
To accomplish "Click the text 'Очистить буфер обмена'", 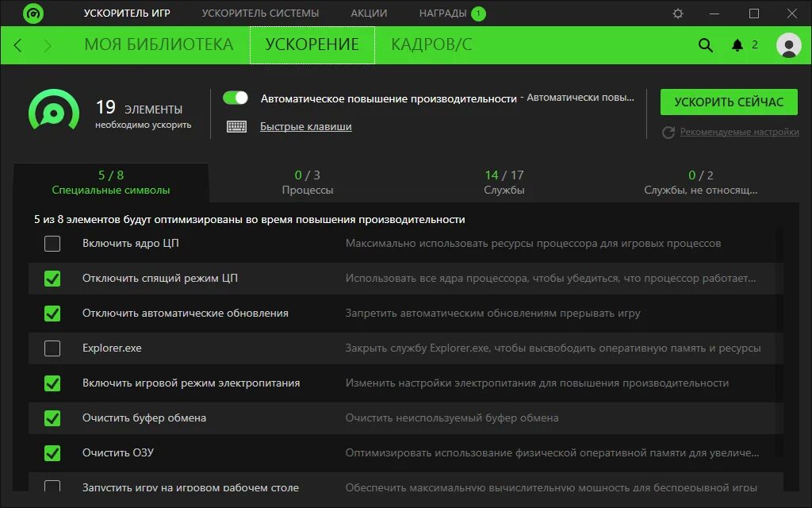I will point(144,418).
